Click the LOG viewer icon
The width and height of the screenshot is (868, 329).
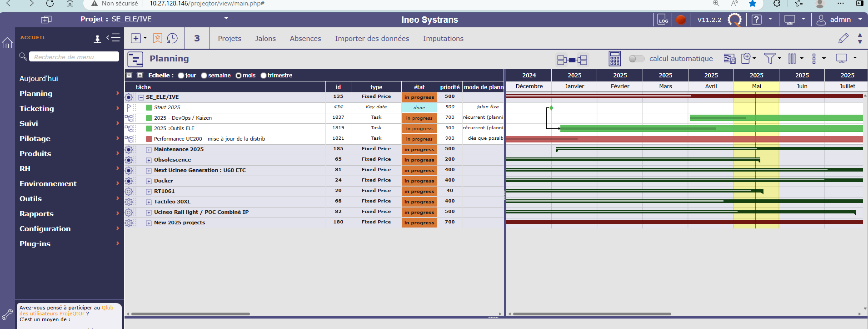click(x=663, y=20)
